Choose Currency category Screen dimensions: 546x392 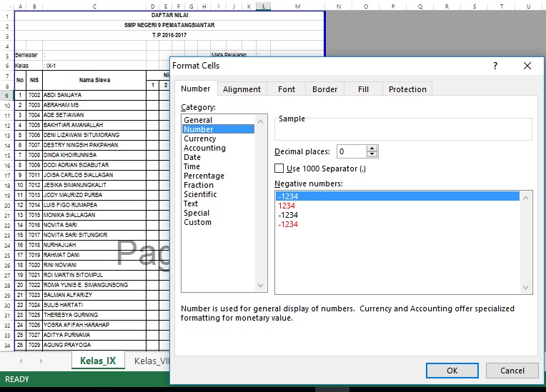[219, 139]
